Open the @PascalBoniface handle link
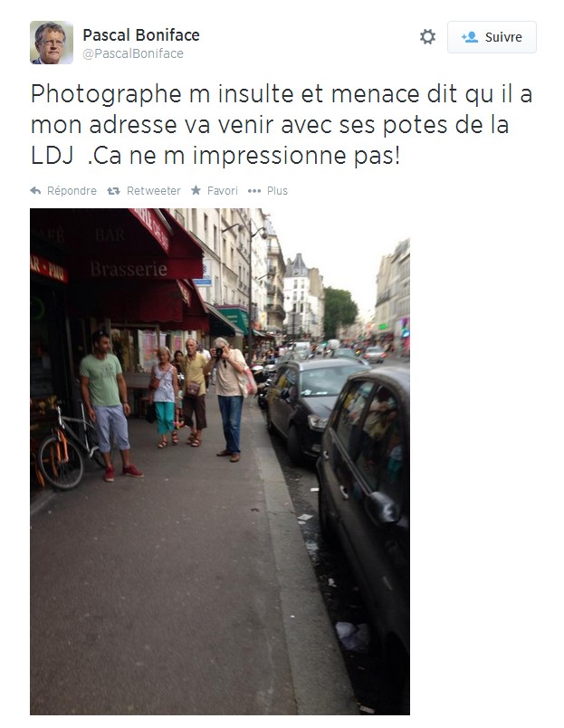 133,53
